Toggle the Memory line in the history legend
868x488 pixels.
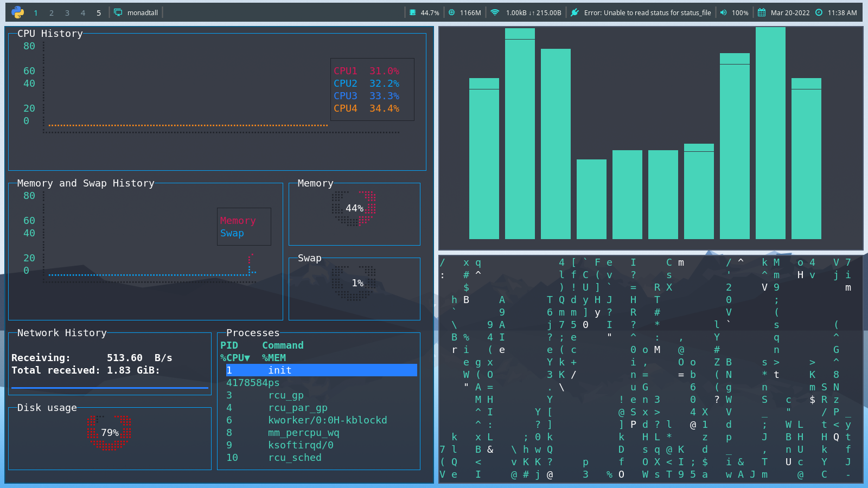point(238,221)
